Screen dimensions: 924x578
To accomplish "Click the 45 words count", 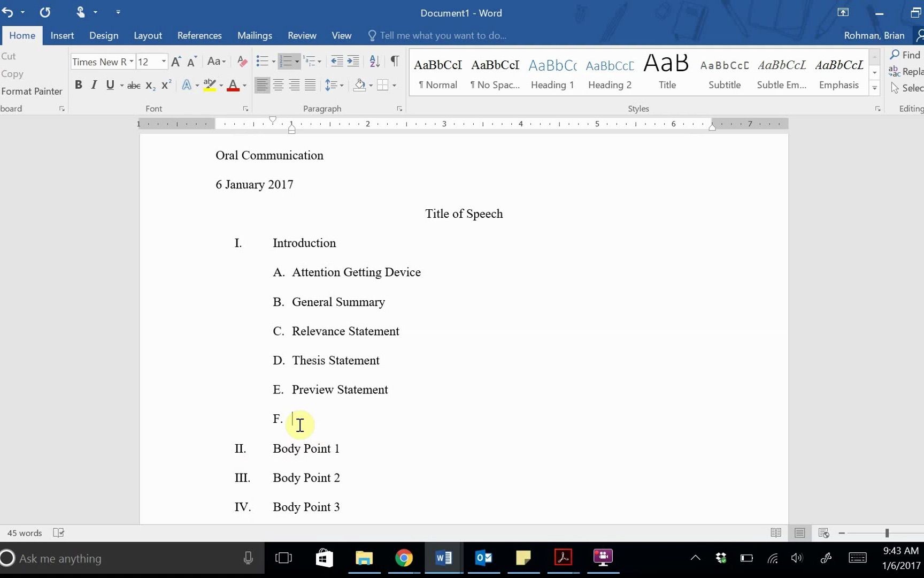I will coord(25,533).
